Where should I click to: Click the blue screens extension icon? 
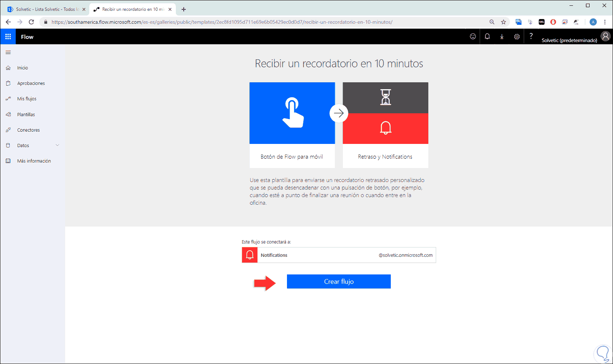tap(518, 22)
